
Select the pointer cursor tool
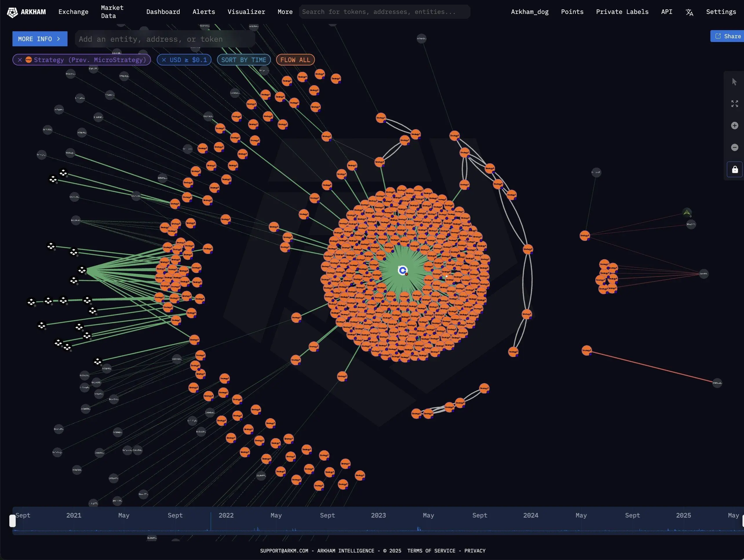(x=734, y=82)
